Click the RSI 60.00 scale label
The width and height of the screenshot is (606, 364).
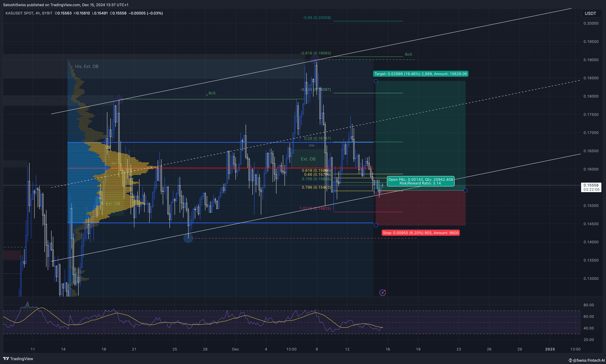click(589, 317)
